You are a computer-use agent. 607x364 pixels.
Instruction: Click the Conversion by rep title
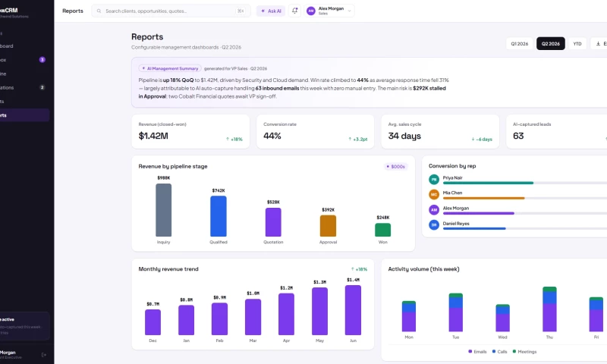tap(452, 166)
